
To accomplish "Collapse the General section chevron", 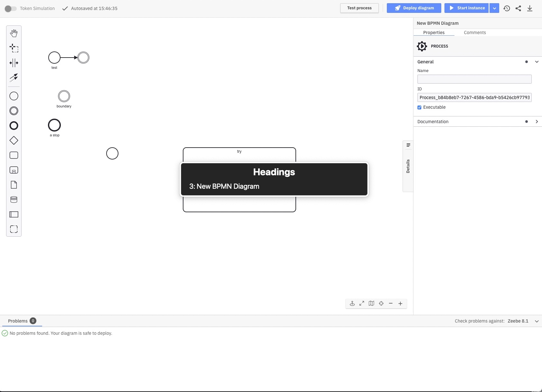I will [x=537, y=62].
